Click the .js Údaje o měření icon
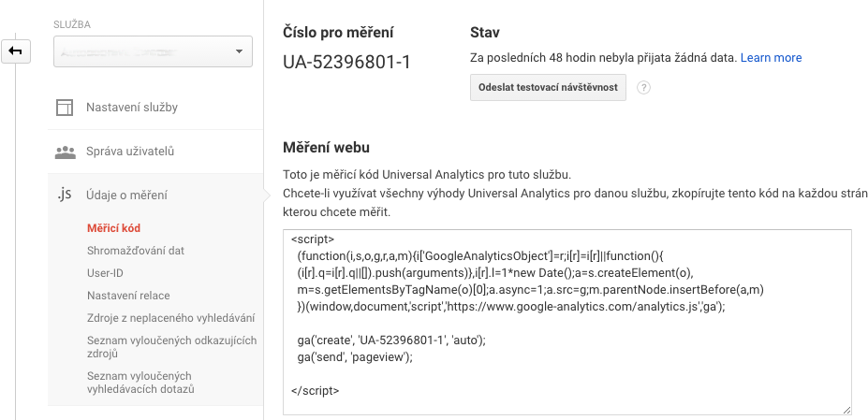 (x=65, y=195)
